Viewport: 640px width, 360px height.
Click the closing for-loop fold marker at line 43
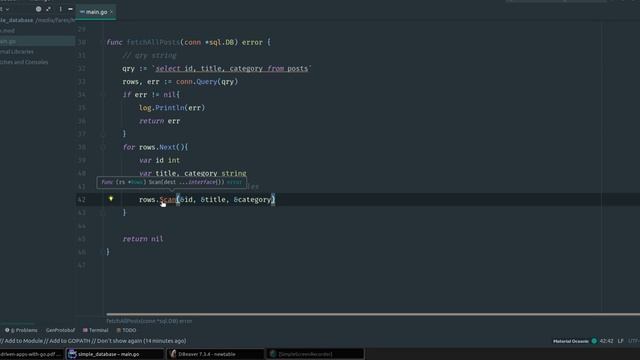(x=102, y=213)
